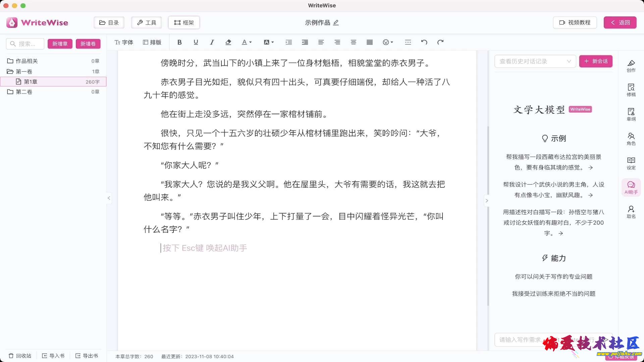Open the 创作 sidebar panel
This screenshot has width=644, height=362.
click(631, 66)
